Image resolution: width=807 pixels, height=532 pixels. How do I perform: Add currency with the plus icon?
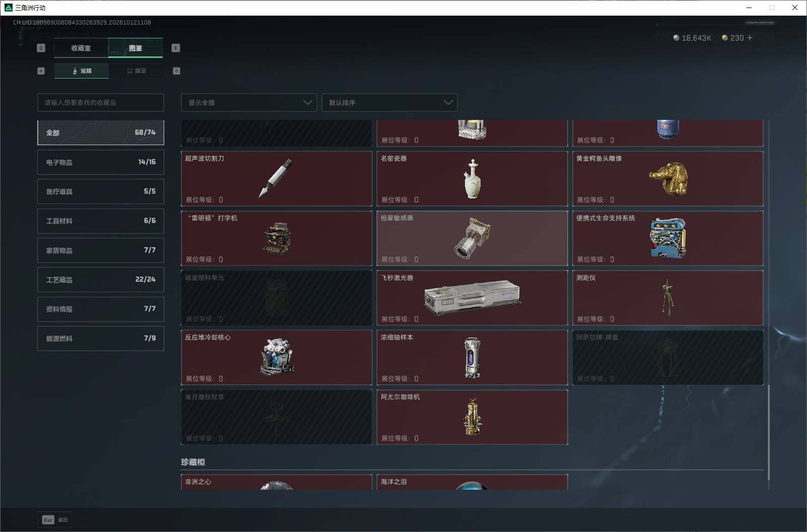[x=750, y=38]
